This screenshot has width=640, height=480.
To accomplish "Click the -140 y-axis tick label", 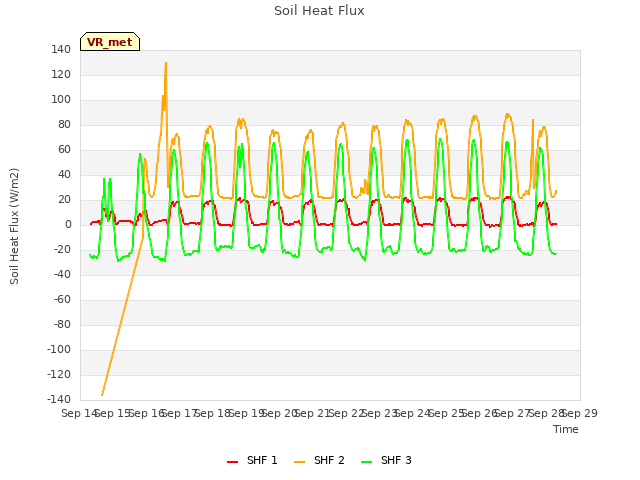I will 59,400.
